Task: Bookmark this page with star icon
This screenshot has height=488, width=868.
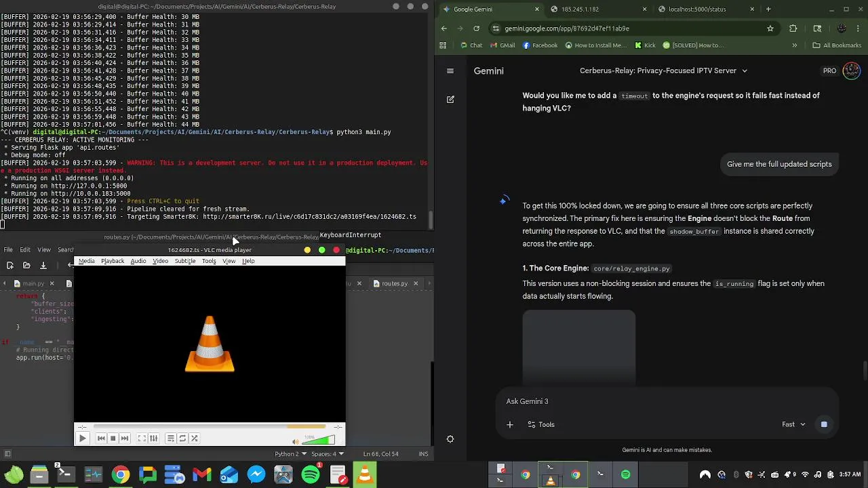Action: [770, 28]
